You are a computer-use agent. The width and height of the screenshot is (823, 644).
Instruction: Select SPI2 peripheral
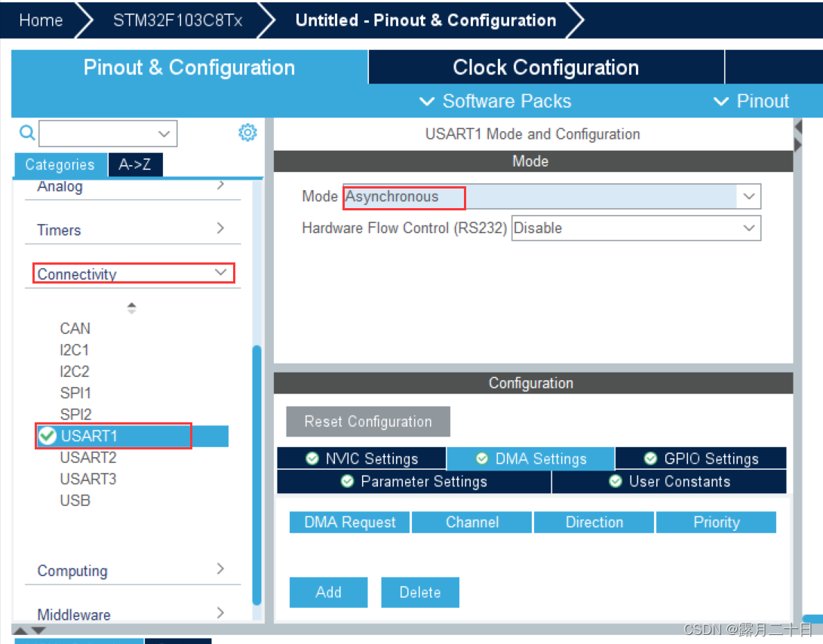coord(75,415)
